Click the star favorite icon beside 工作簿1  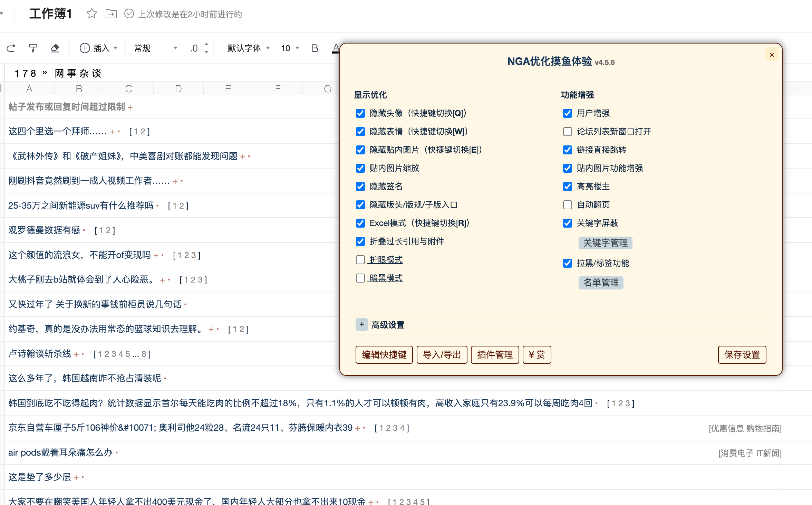pos(91,14)
